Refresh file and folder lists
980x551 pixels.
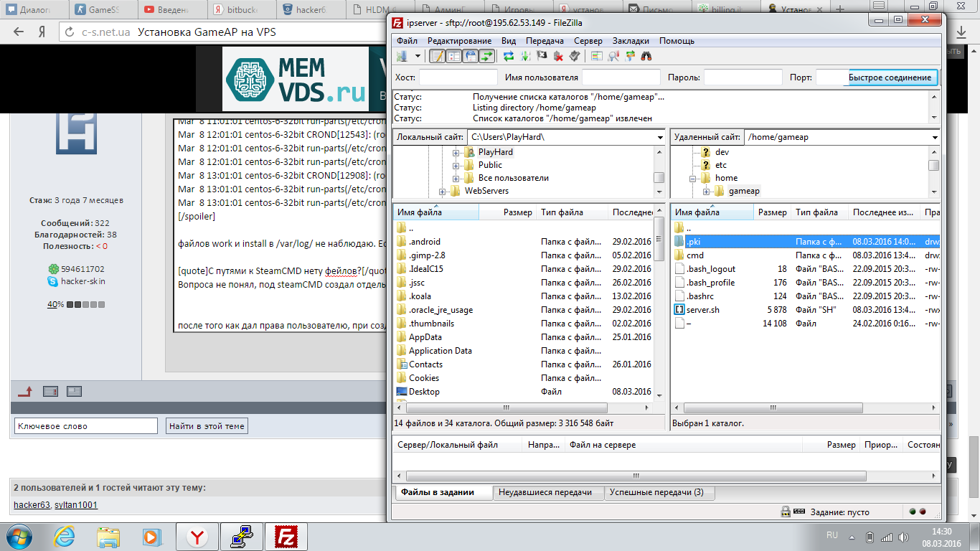point(509,56)
